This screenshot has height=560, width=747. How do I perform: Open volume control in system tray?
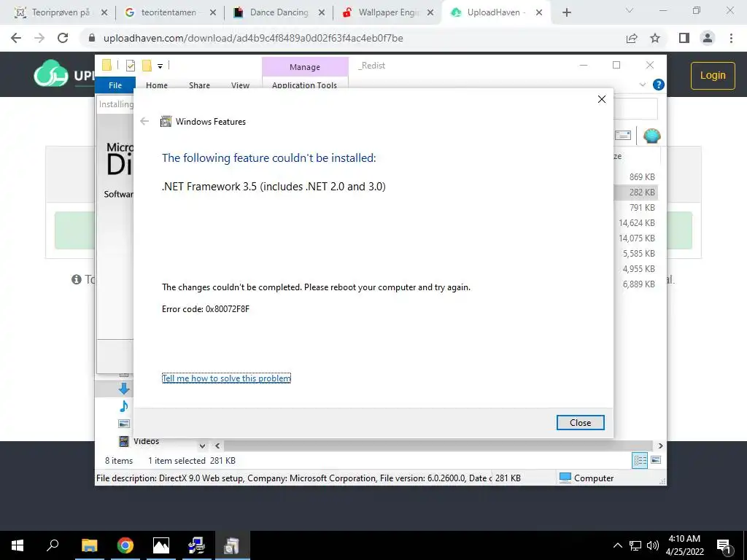coord(653,545)
